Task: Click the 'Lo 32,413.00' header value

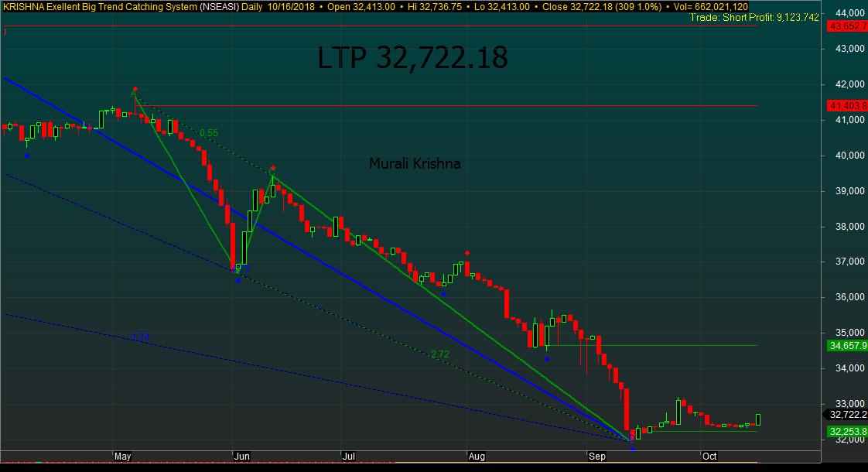Action: coord(502,7)
